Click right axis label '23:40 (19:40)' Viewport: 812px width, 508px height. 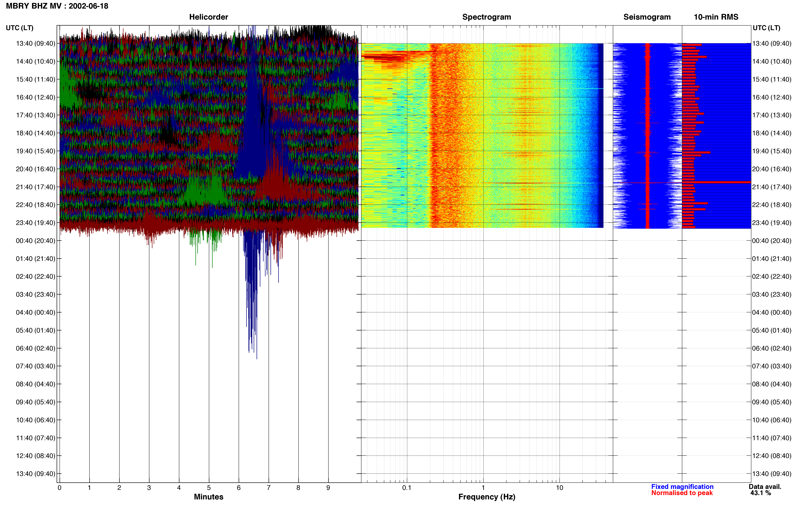(x=772, y=223)
